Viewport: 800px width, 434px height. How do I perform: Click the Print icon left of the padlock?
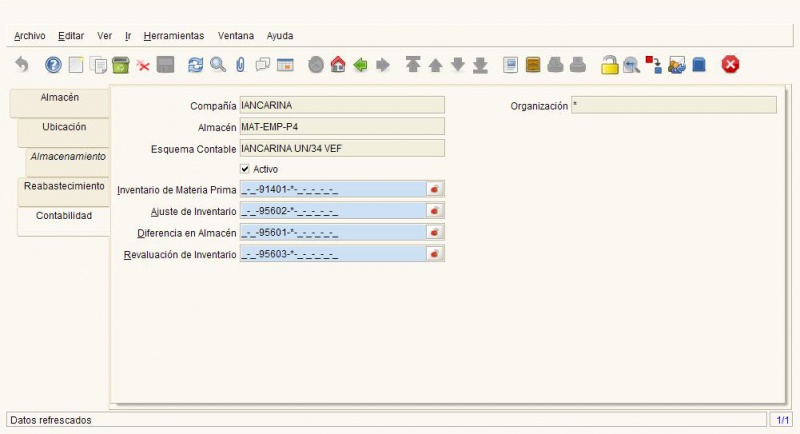pyautogui.click(x=578, y=65)
